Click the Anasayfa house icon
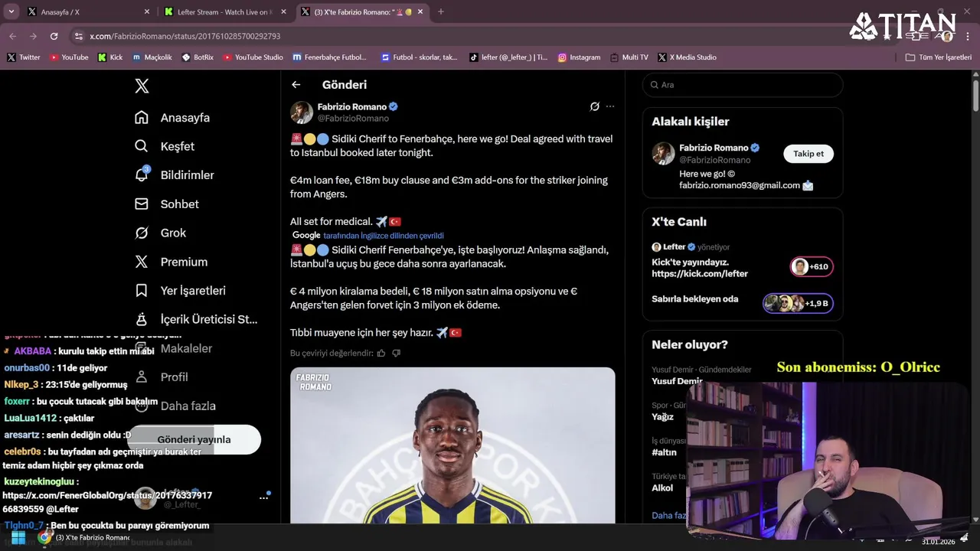The width and height of the screenshot is (980, 551). point(142,117)
